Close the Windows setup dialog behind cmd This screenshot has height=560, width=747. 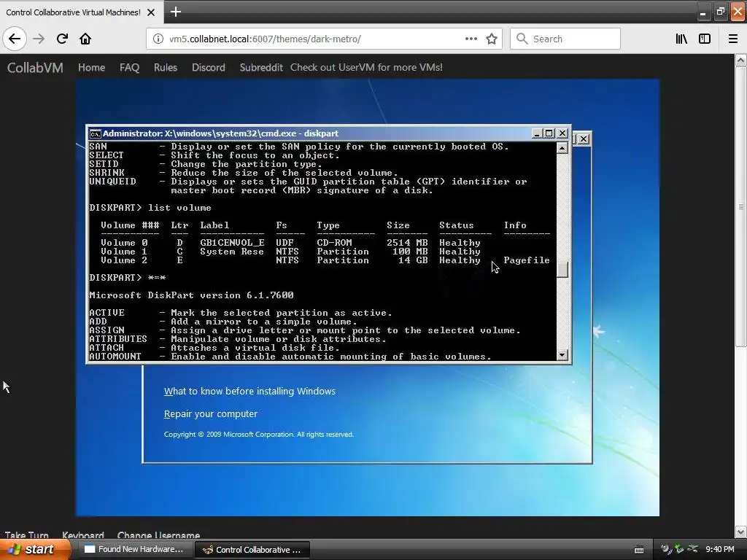[x=583, y=139]
